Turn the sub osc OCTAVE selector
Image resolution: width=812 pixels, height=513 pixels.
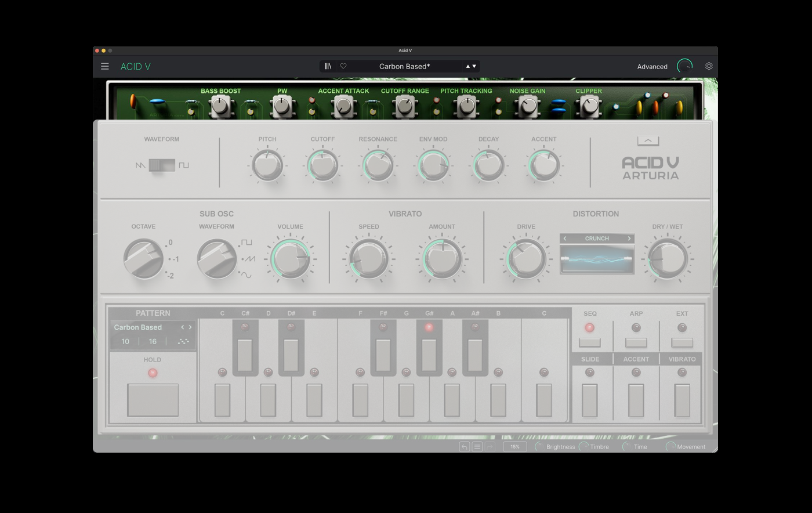(143, 259)
